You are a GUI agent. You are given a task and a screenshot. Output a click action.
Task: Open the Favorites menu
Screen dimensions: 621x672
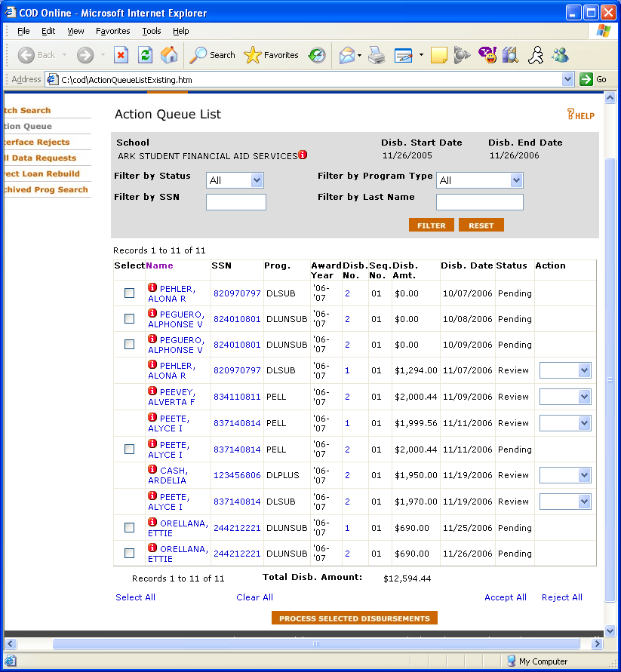point(112,31)
